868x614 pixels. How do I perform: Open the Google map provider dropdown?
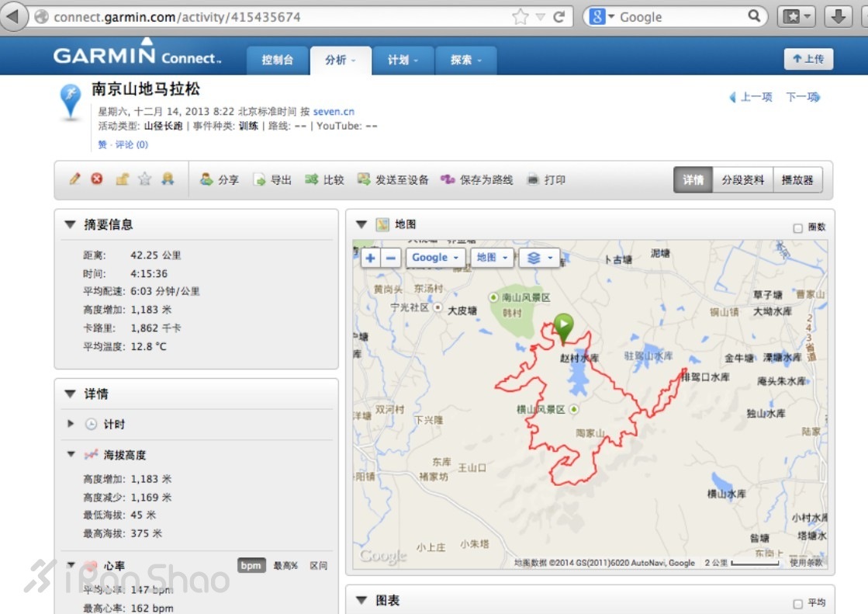tap(434, 258)
